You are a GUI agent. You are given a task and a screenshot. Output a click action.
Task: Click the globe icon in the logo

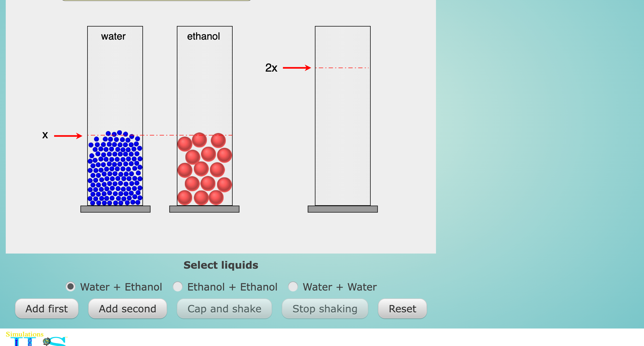47,341
